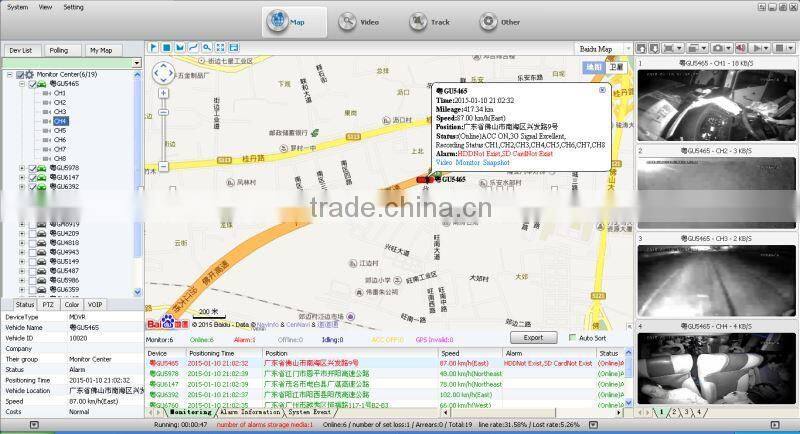This screenshot has height=434, width=800.
Task: Open the System Event tab
Action: coord(309,412)
